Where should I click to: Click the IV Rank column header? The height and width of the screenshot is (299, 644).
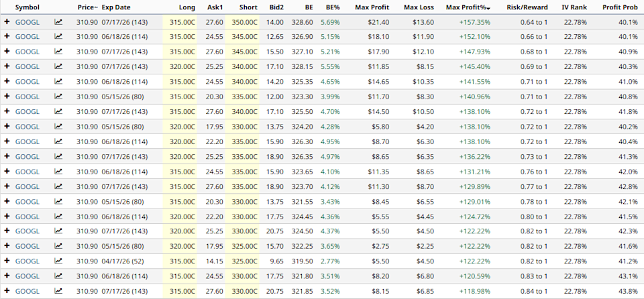[x=574, y=7]
